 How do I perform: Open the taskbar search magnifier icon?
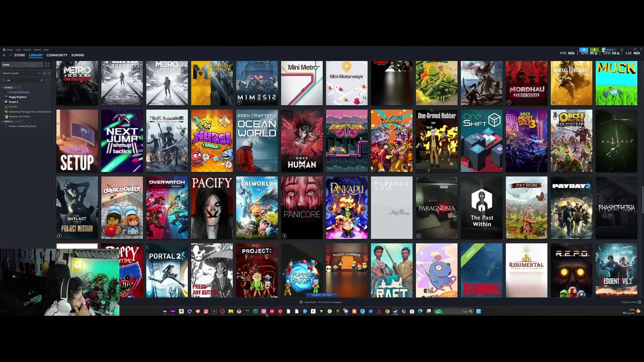pos(470,311)
